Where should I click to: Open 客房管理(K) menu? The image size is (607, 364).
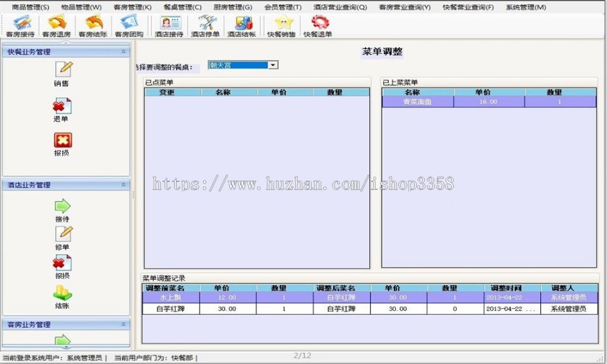click(133, 7)
